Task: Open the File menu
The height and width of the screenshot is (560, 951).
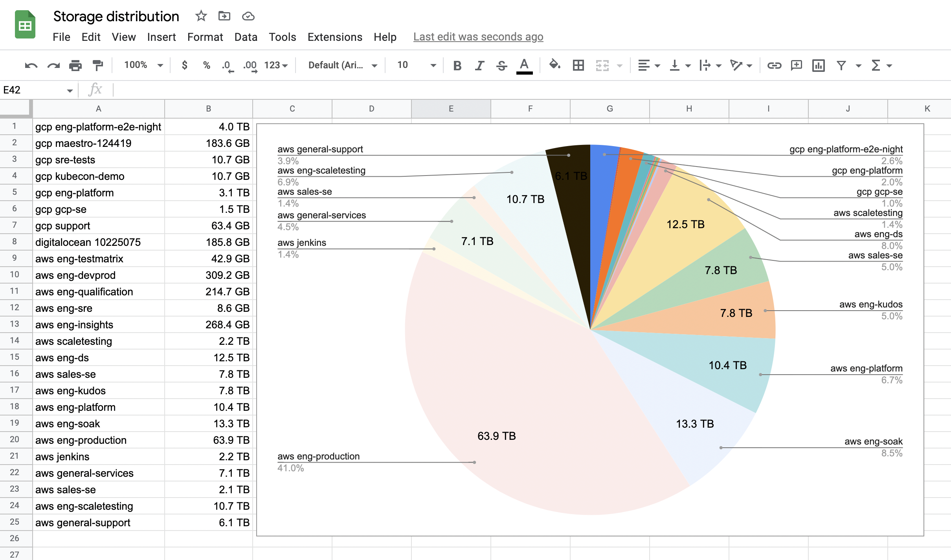Action: point(61,37)
